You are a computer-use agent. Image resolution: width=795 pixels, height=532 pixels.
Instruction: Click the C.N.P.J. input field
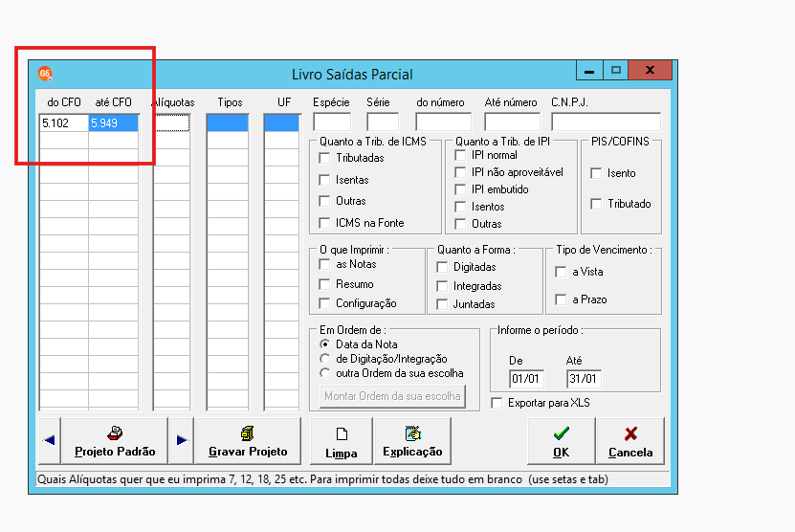[606, 122]
